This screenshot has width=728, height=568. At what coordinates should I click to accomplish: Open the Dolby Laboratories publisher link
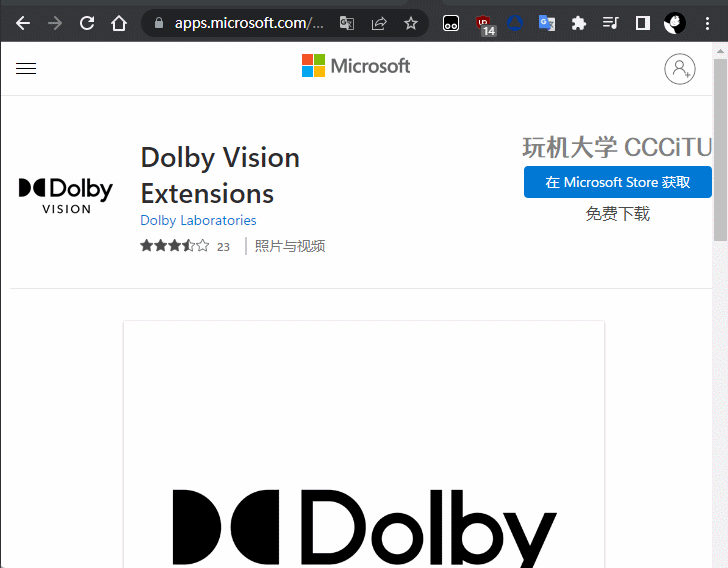(198, 220)
